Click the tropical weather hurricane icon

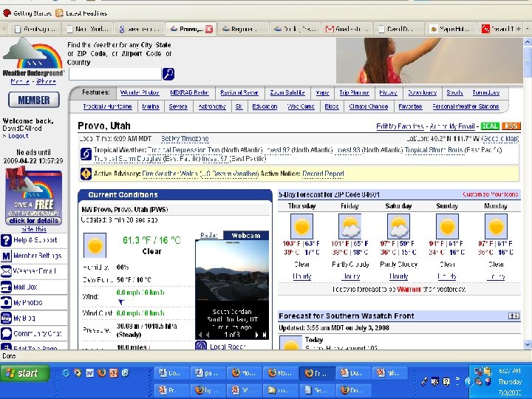coord(86,154)
